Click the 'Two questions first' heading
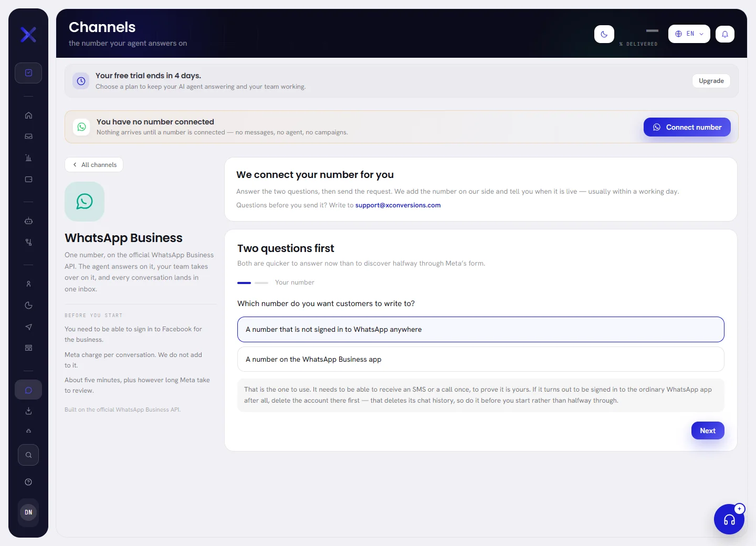Screen dimensions: 756x546 point(286,248)
